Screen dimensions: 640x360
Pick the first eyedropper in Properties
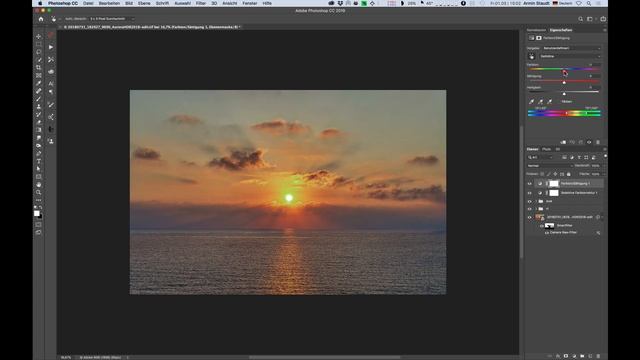(531, 101)
